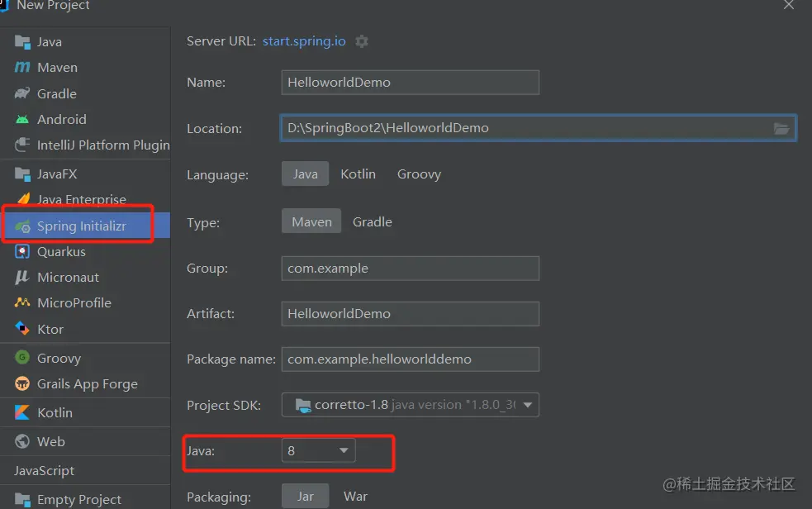The height and width of the screenshot is (509, 812).
Task: Click the Grails App Forge icon
Action: [x=22, y=383]
